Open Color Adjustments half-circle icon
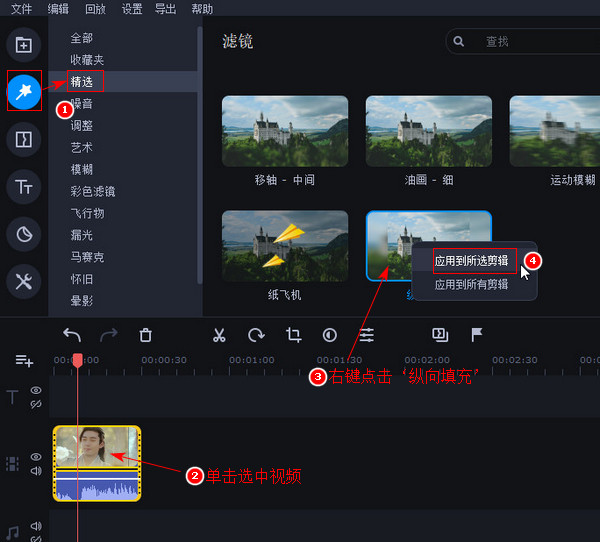This screenshot has height=542, width=600. 329,335
